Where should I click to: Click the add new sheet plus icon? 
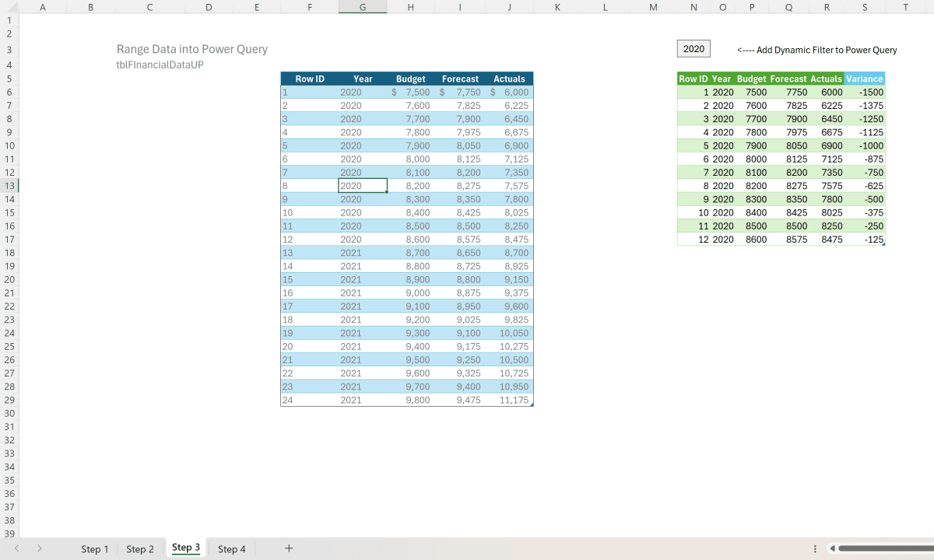coord(289,548)
